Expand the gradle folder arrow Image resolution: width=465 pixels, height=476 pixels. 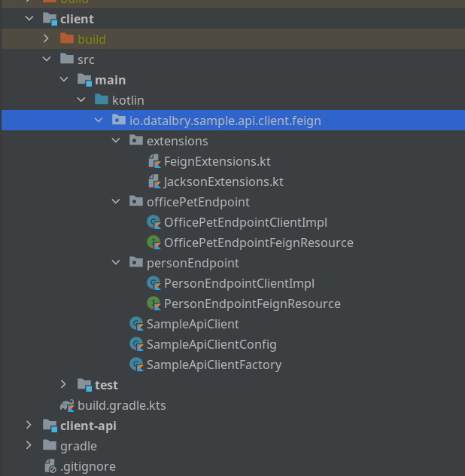pos(29,446)
